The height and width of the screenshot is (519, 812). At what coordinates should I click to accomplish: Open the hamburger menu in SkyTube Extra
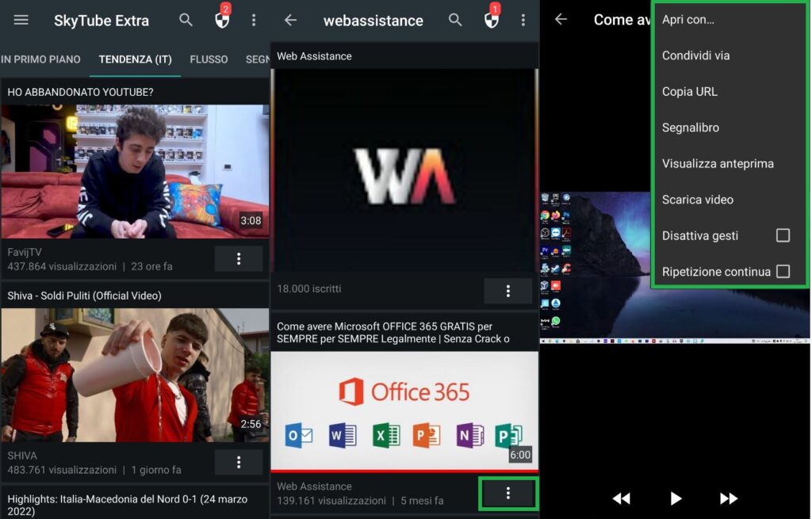(x=21, y=20)
